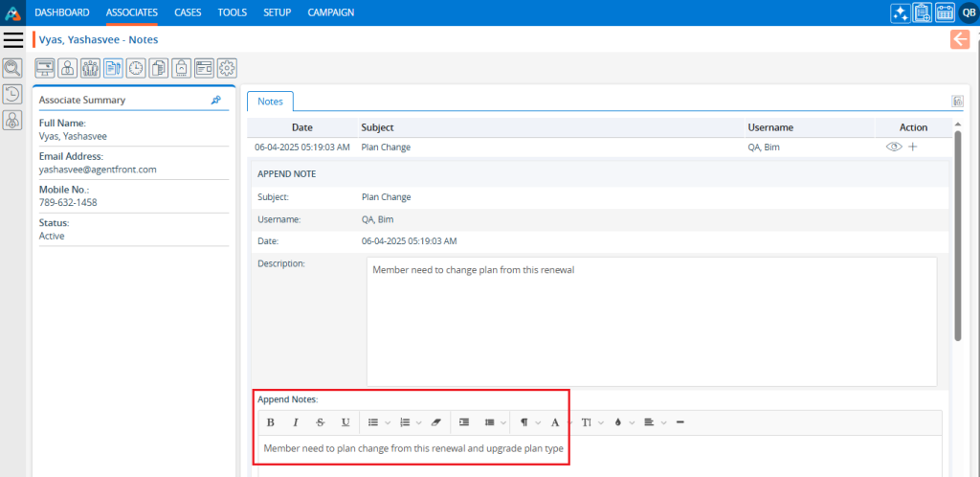This screenshot has height=477, width=980.
Task: Open the paragraph format dropdown
Action: point(538,422)
